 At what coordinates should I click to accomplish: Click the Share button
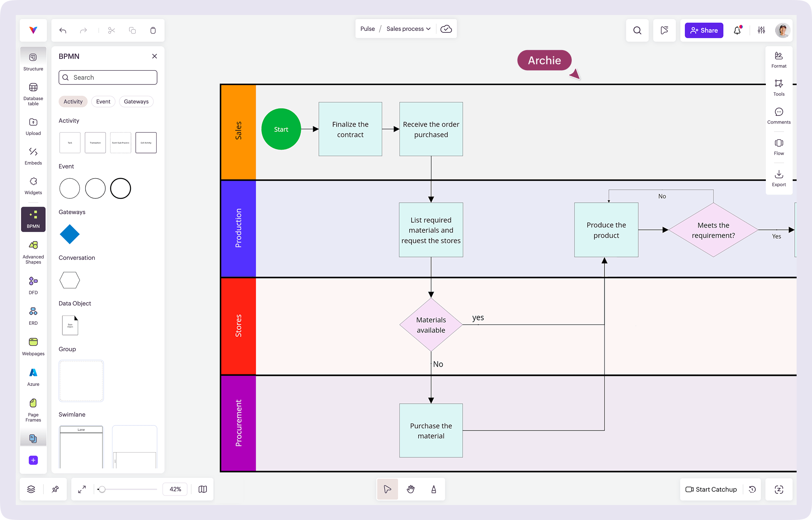pos(703,30)
